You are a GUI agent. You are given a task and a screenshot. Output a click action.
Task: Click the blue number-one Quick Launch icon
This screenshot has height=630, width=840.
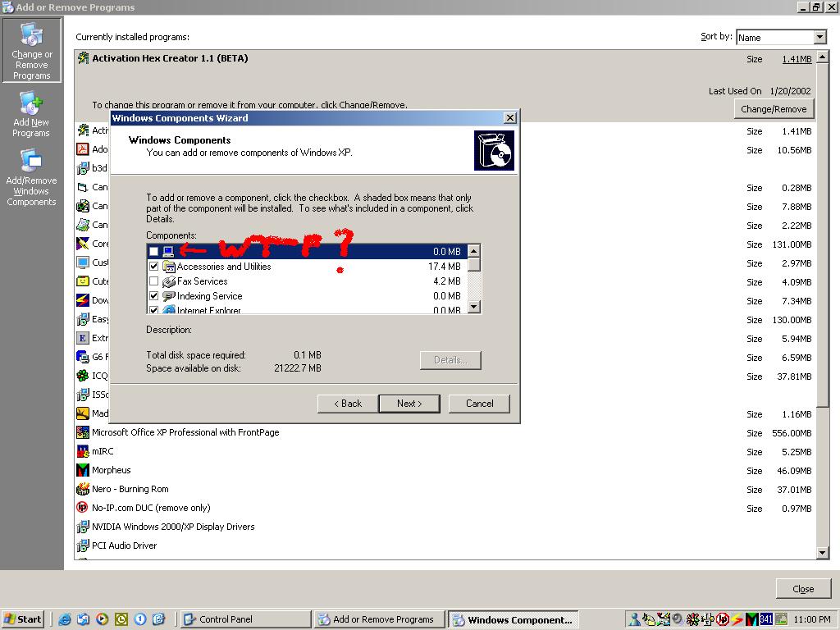point(139,619)
